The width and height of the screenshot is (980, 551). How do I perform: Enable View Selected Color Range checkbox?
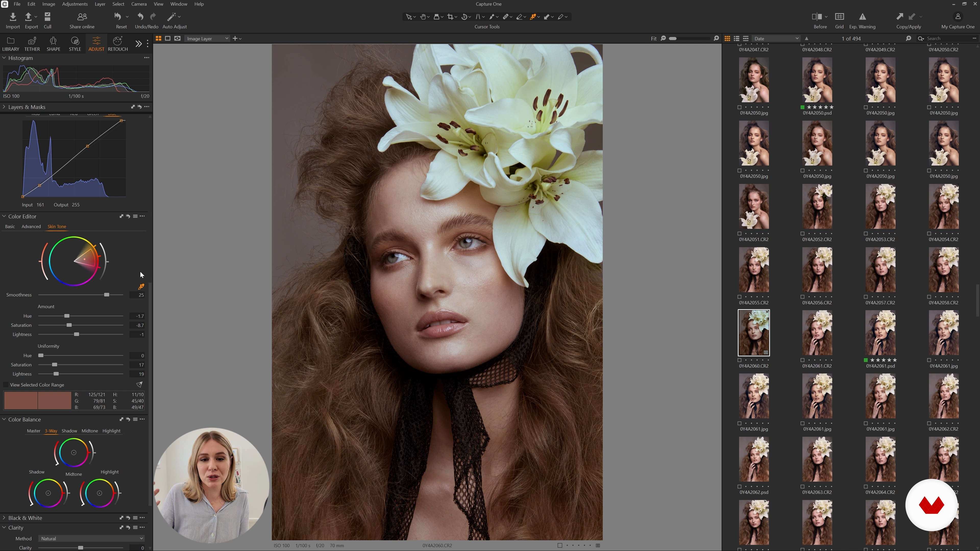point(6,385)
